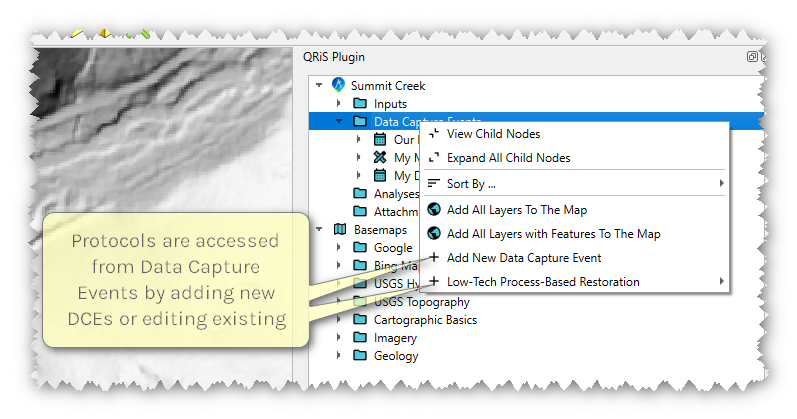Click the plus icon for Add New Data Capture Event
Image resolution: width=797 pixels, height=419 pixels.
coord(434,258)
